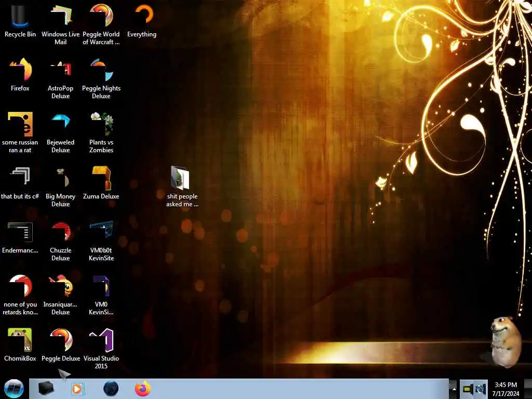Launch Firefox from the taskbar
Image resolution: width=532 pixels, height=399 pixels.
pos(143,389)
